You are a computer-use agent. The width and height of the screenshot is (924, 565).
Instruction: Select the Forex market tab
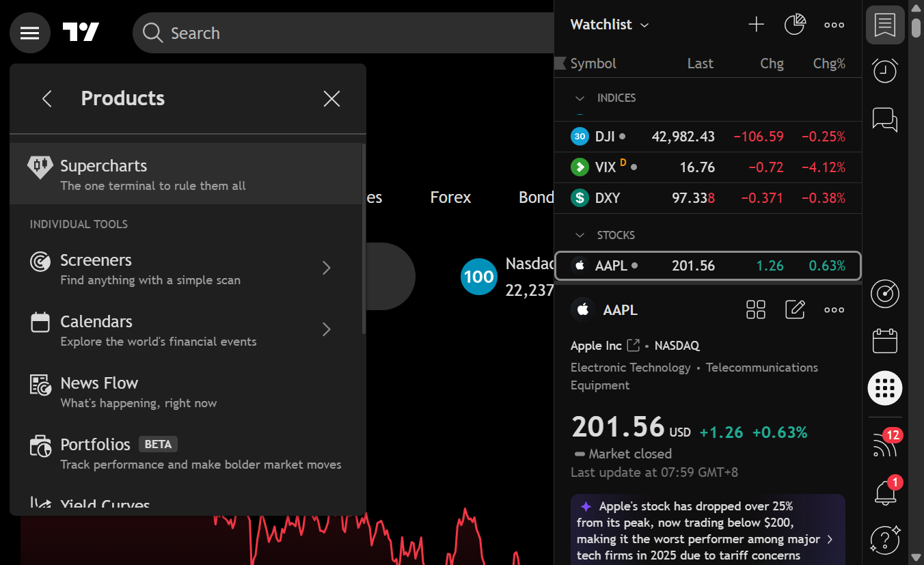450,197
